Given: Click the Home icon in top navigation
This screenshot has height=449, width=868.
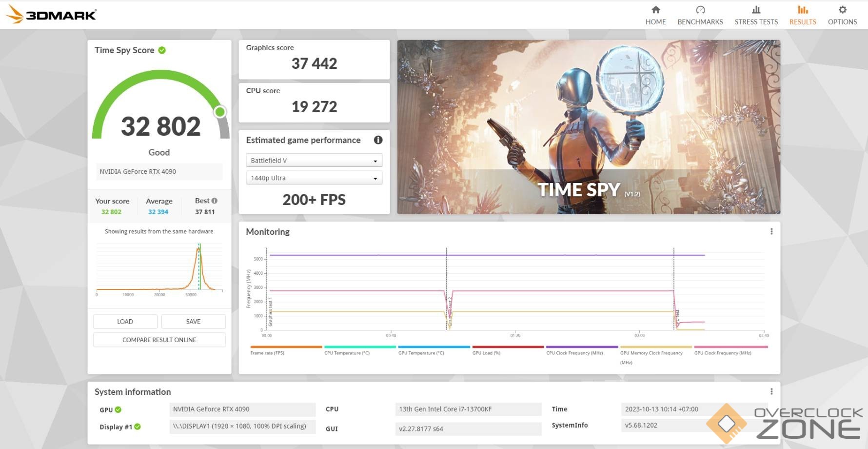Looking at the screenshot, I should click(655, 10).
